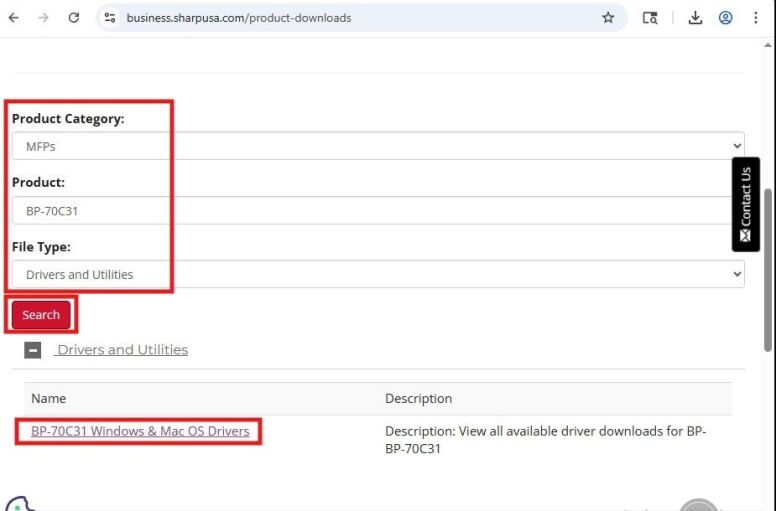This screenshot has width=776, height=511.
Task: Click the address bar URL
Action: pos(239,18)
